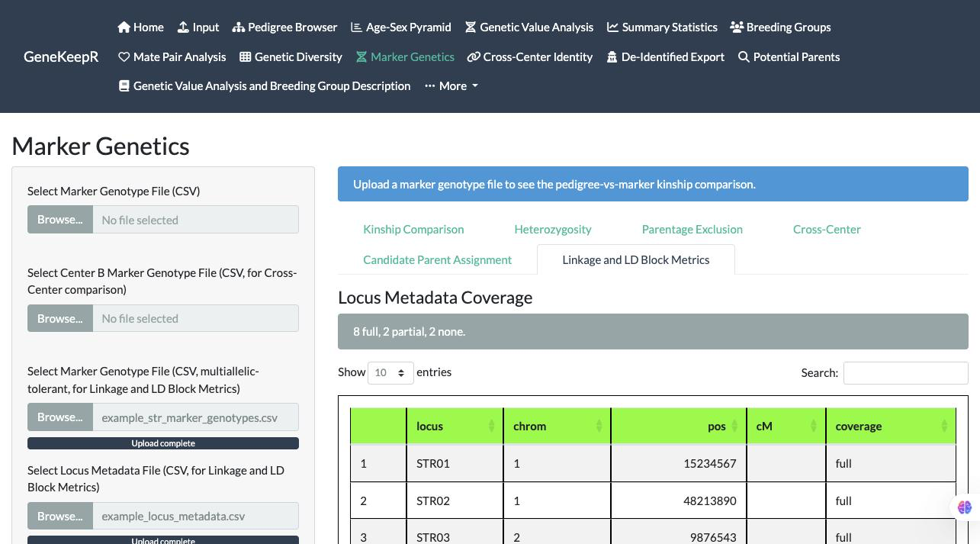
Task: Sort table by pos column arrows
Action: pos(735,427)
